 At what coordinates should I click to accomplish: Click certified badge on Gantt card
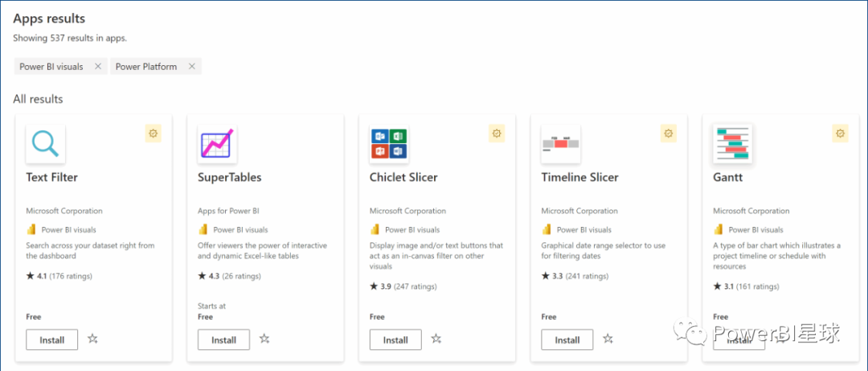pyautogui.click(x=841, y=133)
